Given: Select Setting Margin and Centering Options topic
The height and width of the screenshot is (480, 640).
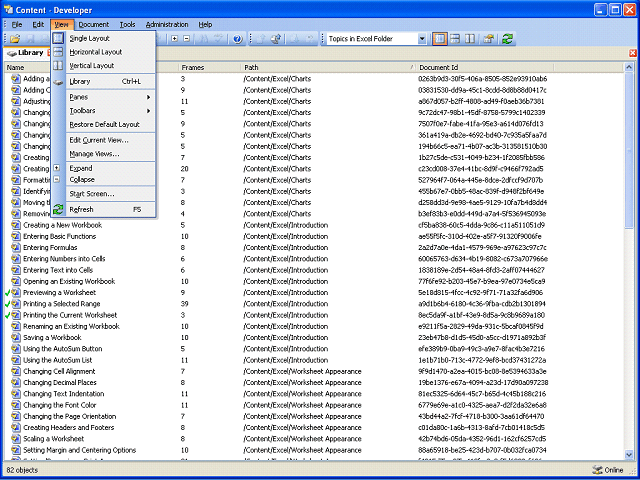Looking at the screenshot, I should [x=80, y=450].
